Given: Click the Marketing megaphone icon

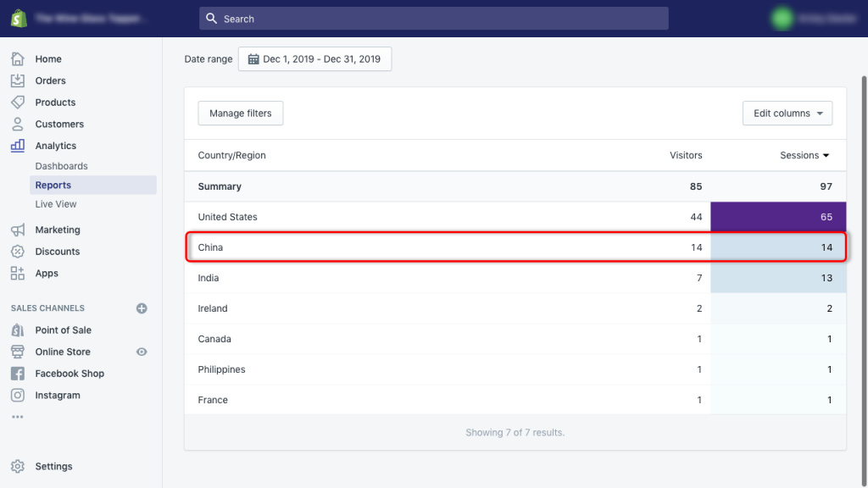Looking at the screenshot, I should [x=18, y=230].
